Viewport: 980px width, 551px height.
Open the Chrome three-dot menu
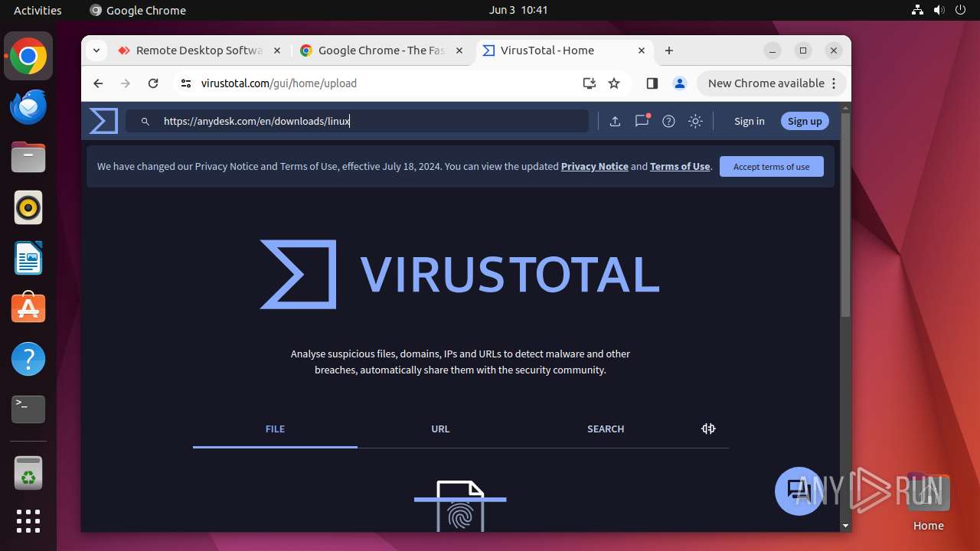click(x=835, y=83)
